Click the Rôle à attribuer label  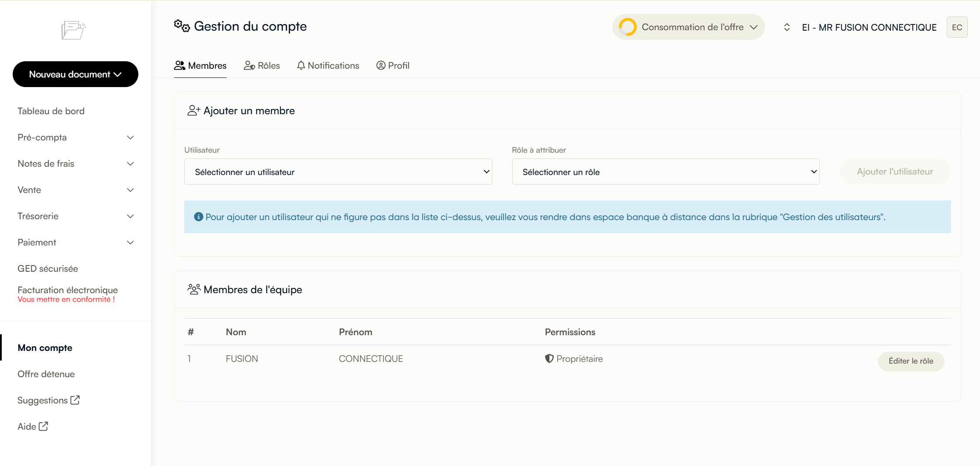(x=539, y=150)
